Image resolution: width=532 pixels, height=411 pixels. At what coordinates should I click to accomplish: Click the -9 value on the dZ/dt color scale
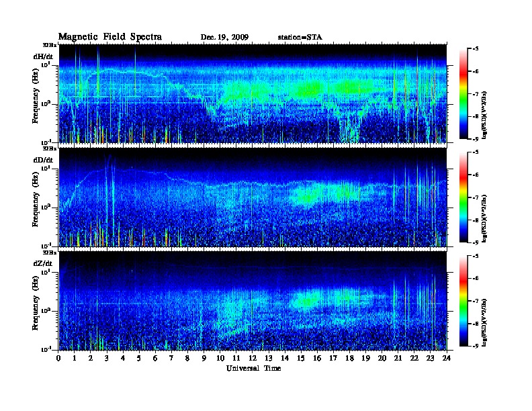(476, 346)
